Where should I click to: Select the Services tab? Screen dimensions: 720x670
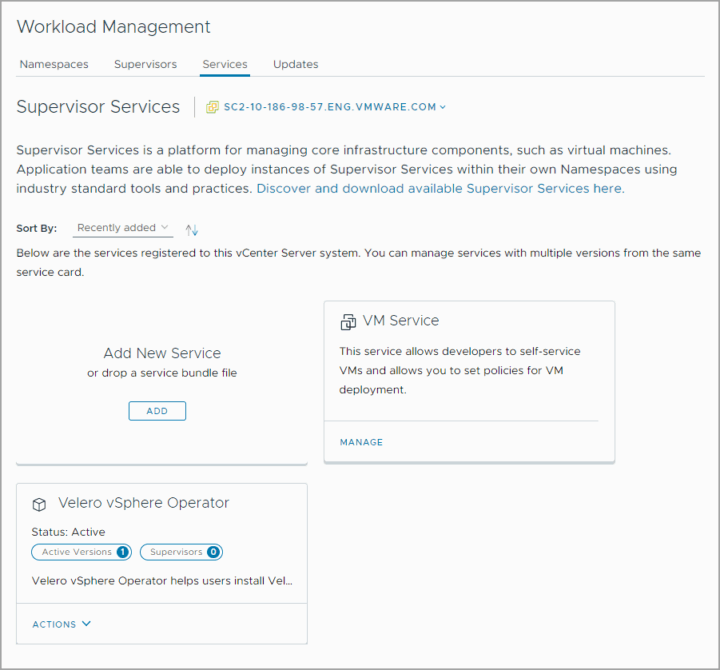pyautogui.click(x=225, y=64)
